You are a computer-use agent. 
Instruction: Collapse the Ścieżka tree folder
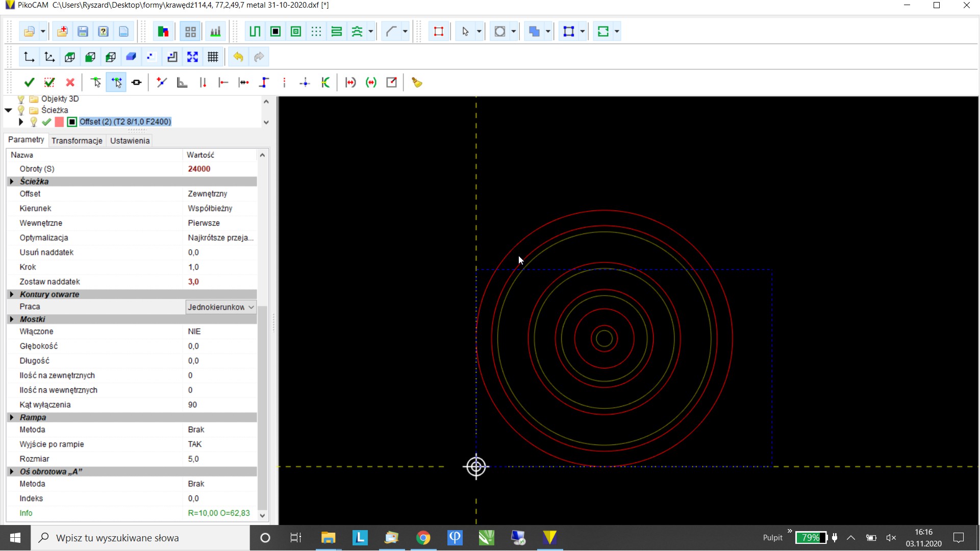coord(8,110)
